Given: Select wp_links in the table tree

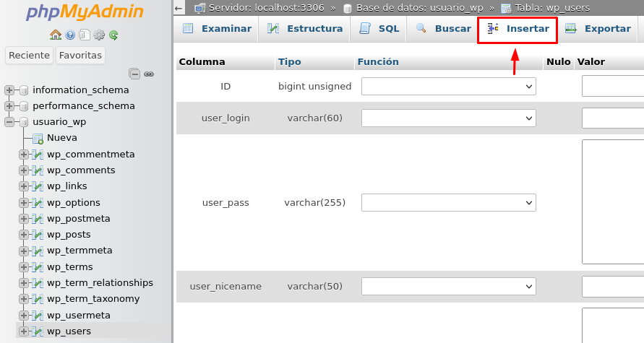Looking at the screenshot, I should point(67,186).
